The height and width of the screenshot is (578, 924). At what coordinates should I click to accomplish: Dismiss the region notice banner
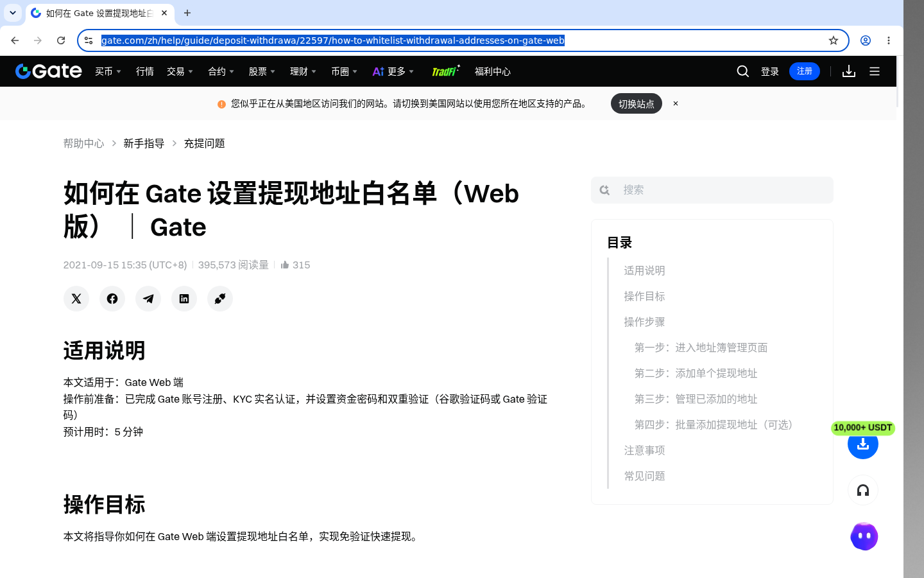click(676, 103)
